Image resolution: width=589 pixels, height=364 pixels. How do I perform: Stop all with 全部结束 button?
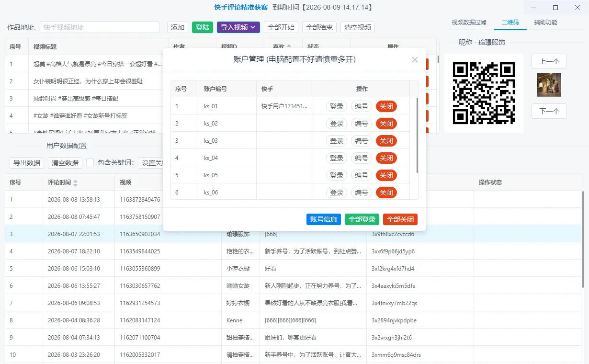pyautogui.click(x=319, y=27)
